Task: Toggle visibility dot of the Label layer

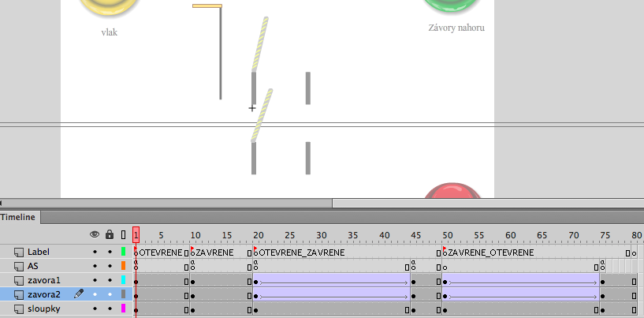Action: click(x=95, y=252)
